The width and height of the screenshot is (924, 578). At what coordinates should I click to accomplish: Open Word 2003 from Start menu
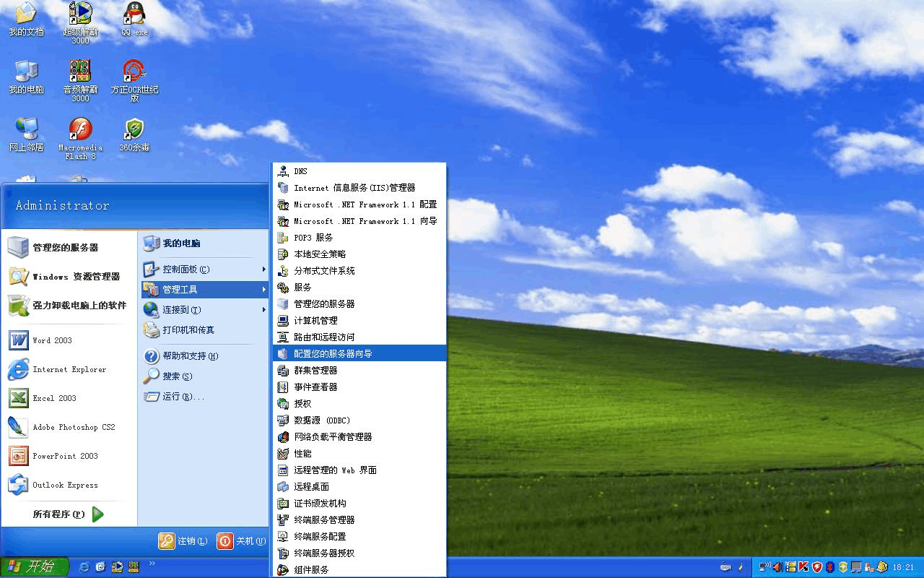(x=52, y=340)
